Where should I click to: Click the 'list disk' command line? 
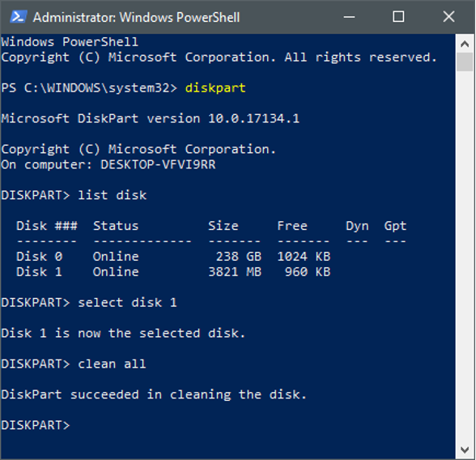(x=74, y=195)
